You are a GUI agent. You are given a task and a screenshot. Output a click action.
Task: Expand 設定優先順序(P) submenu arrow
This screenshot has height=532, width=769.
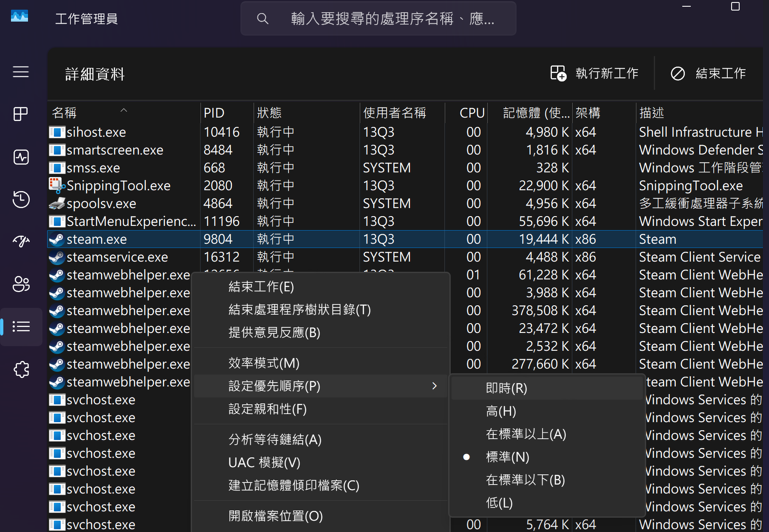[x=434, y=386]
